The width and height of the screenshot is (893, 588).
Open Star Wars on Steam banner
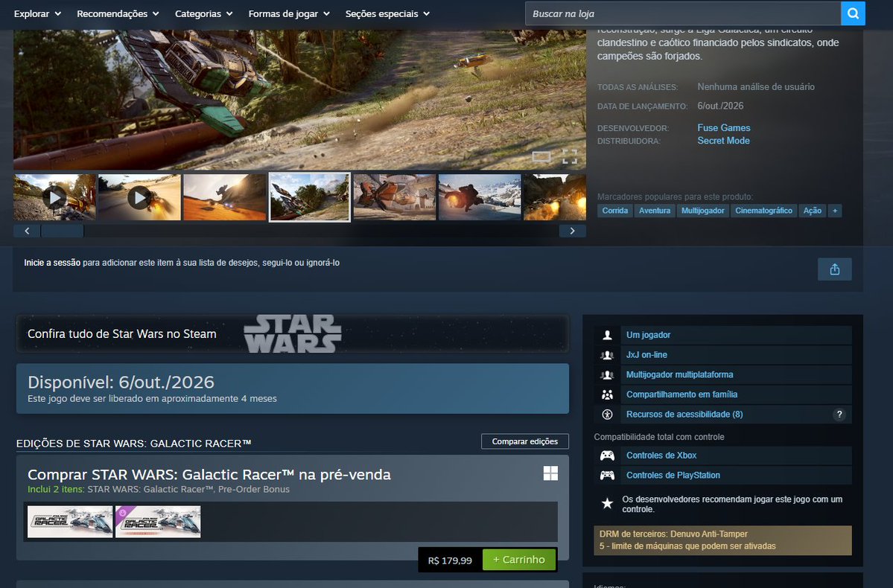tap(292, 334)
